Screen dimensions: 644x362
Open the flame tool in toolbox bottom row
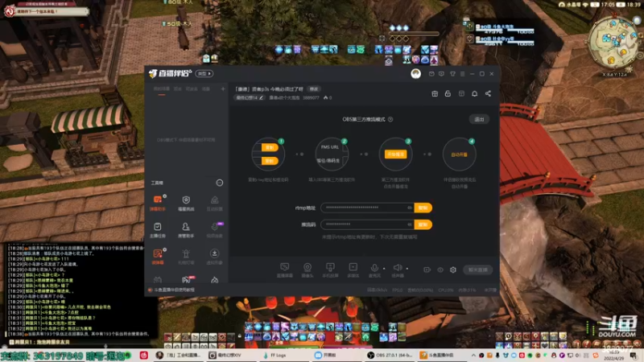click(x=214, y=280)
